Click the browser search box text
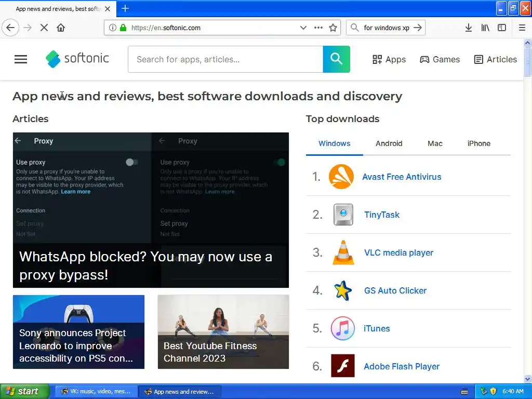532x399 pixels. pyautogui.click(x=387, y=28)
